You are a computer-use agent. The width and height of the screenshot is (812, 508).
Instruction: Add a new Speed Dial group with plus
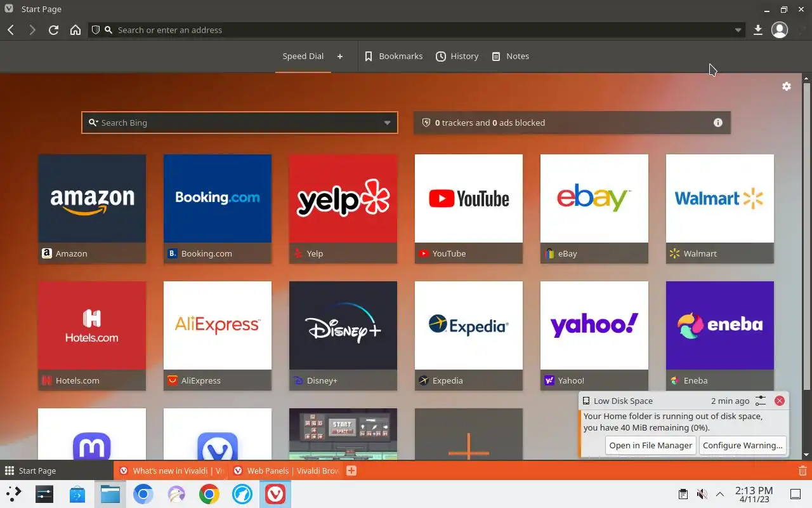(x=340, y=57)
